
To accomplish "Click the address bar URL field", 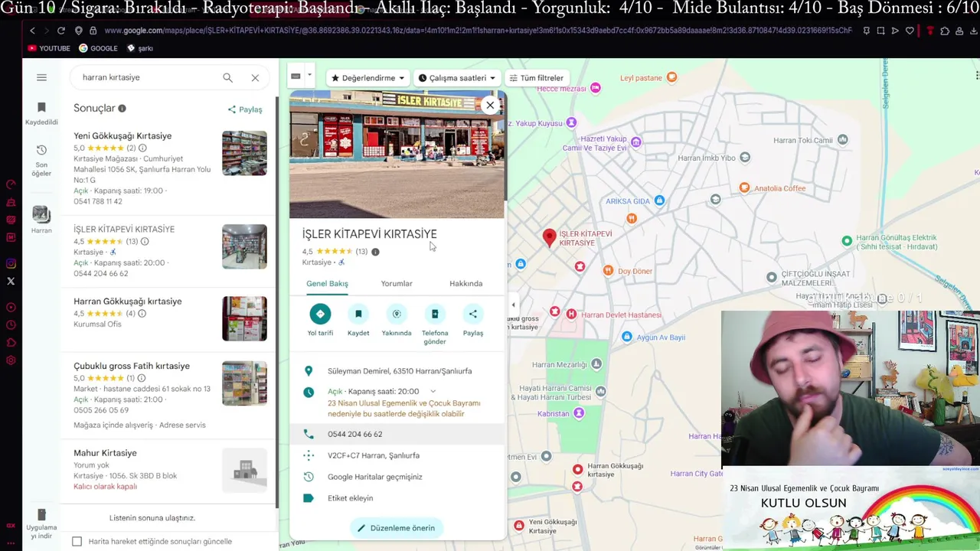I will point(478,31).
